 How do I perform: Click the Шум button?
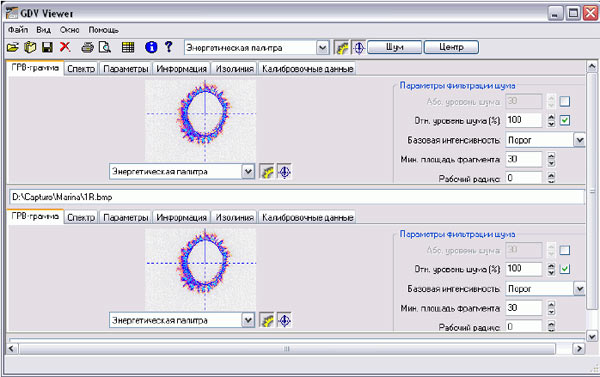tap(395, 47)
